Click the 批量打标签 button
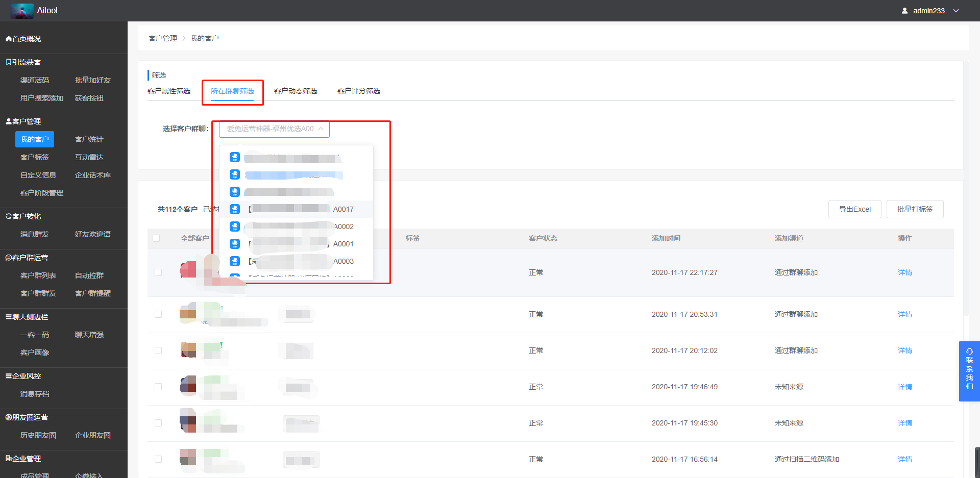Viewport: 980px width, 478px height. point(915,209)
